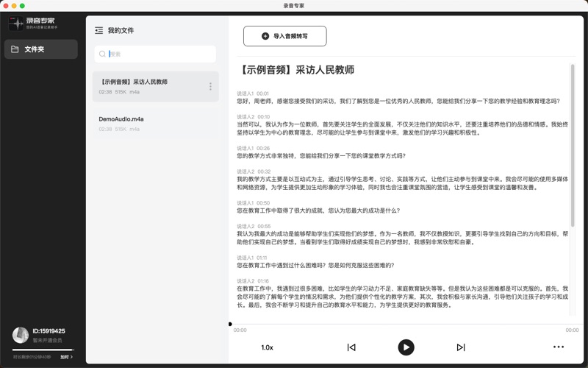
Task: Skip to the previous track
Action: coord(351,347)
